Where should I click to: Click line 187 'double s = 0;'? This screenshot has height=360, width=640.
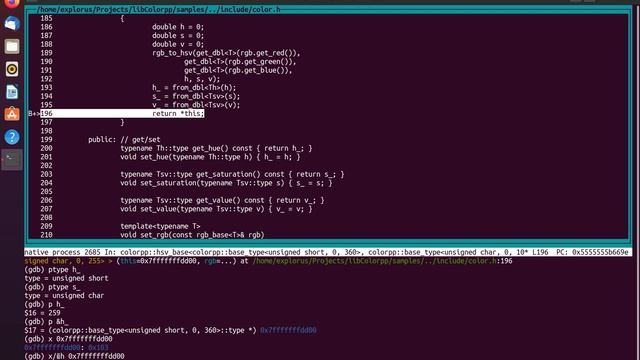pyautogui.click(x=178, y=36)
